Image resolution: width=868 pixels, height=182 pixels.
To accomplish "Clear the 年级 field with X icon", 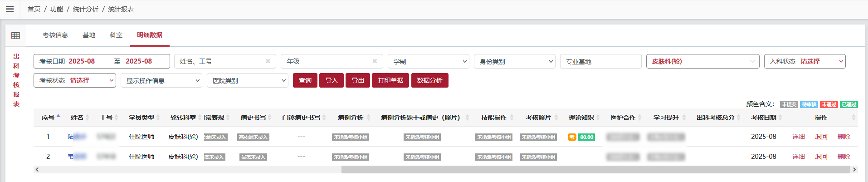I will tap(375, 61).
